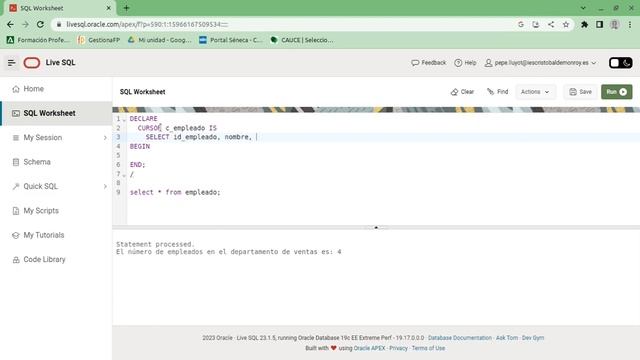Collapse code fold arrow on line 1
640x360 pixels.
point(124,120)
